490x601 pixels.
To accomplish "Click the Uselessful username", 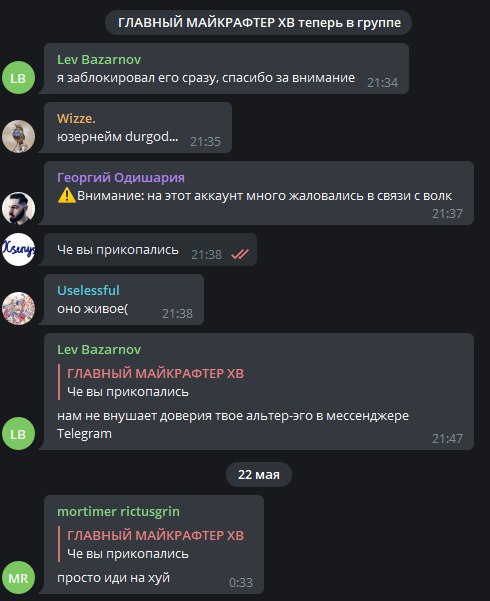I will pos(88,290).
